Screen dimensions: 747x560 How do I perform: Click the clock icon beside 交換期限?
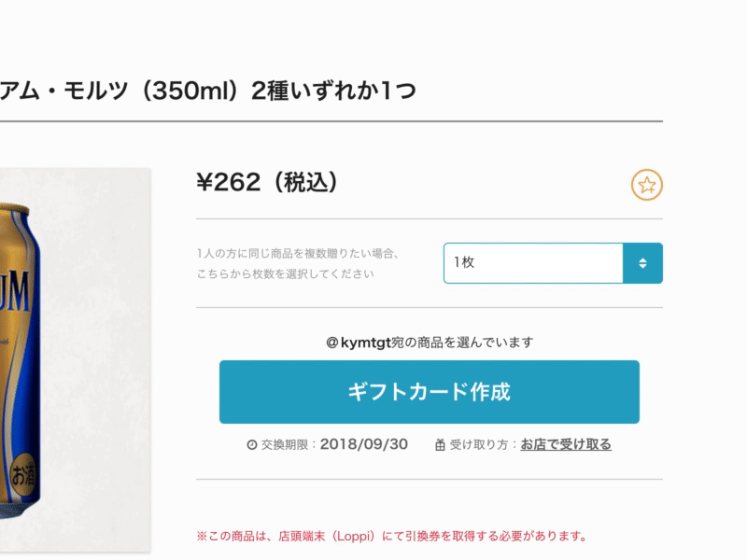[x=251, y=445]
